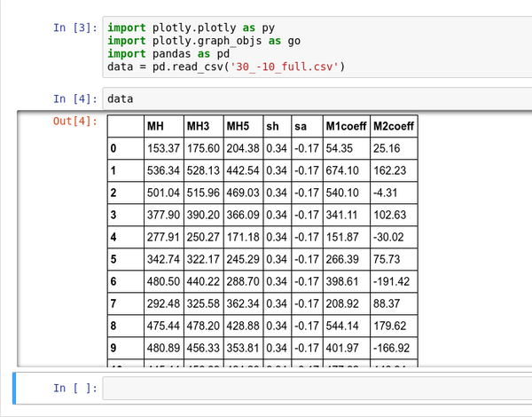The height and width of the screenshot is (417, 532).
Task: Click the cell with value 428.88
Action: (x=243, y=326)
